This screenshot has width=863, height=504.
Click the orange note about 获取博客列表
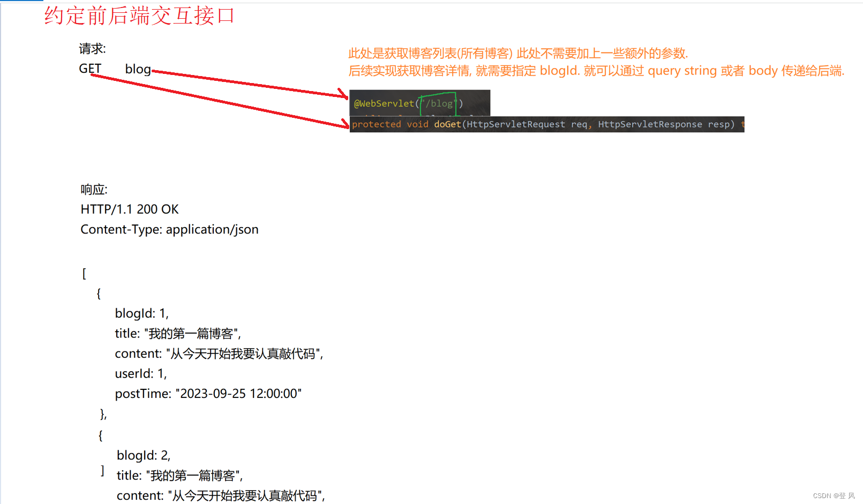(518, 53)
